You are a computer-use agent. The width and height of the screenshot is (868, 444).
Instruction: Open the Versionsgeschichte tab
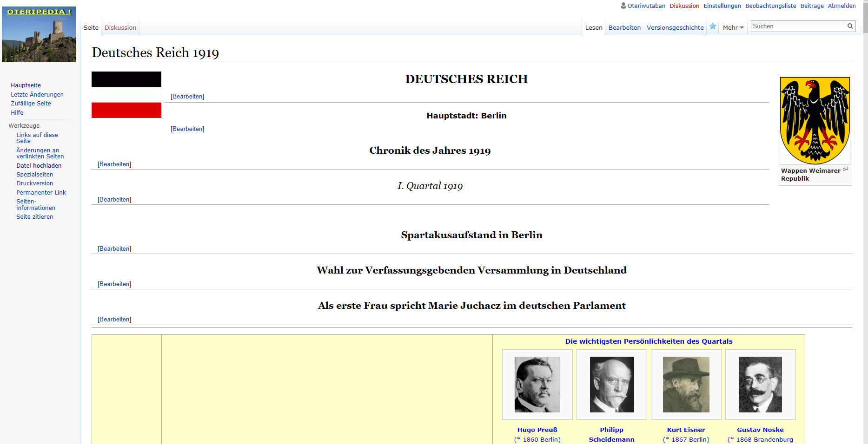tap(675, 28)
